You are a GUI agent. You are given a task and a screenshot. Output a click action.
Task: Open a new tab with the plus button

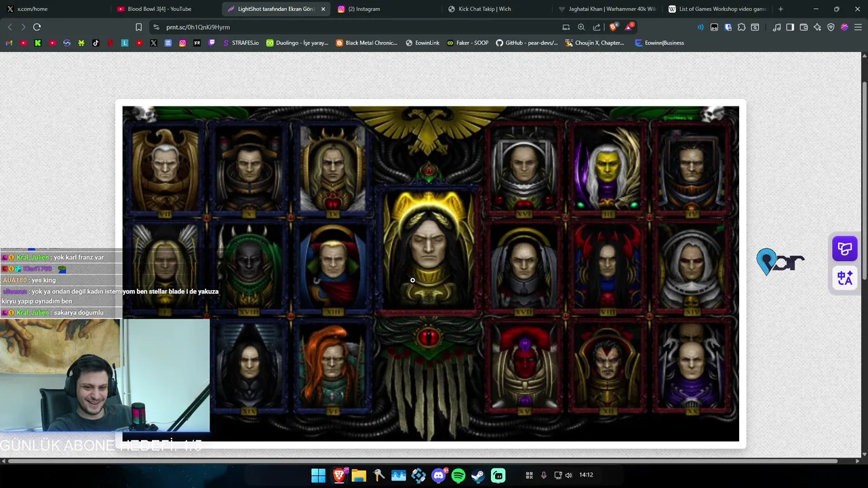coord(781,9)
